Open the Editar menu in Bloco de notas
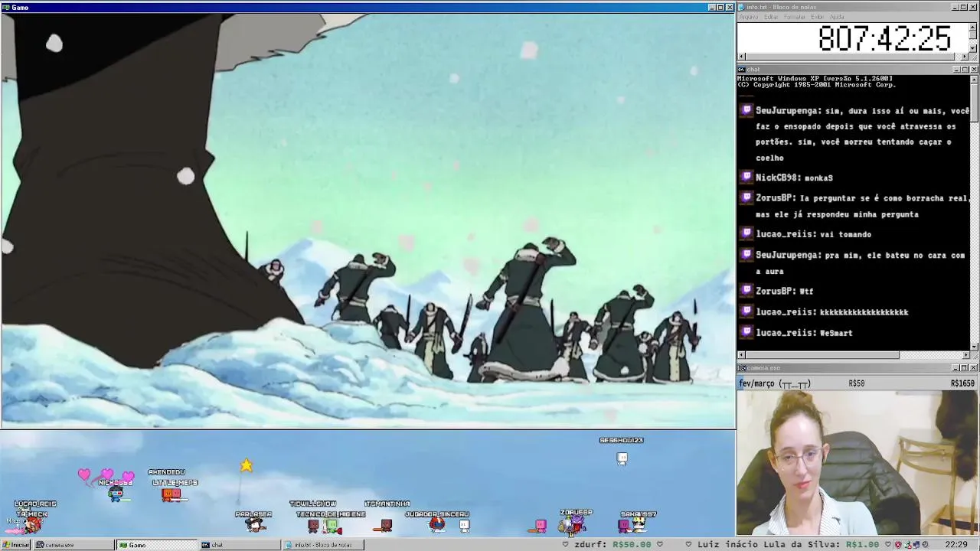The height and width of the screenshot is (551, 980). coord(771,17)
